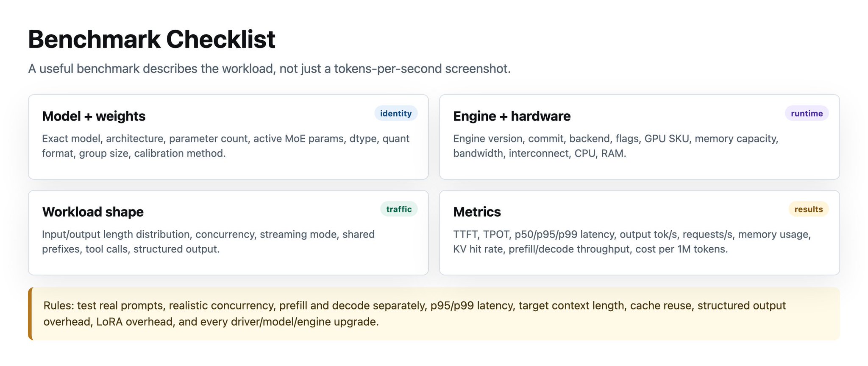Image resolution: width=868 pixels, height=366 pixels.
Task: Click 'calibration method' text in first card
Action: [x=180, y=154]
